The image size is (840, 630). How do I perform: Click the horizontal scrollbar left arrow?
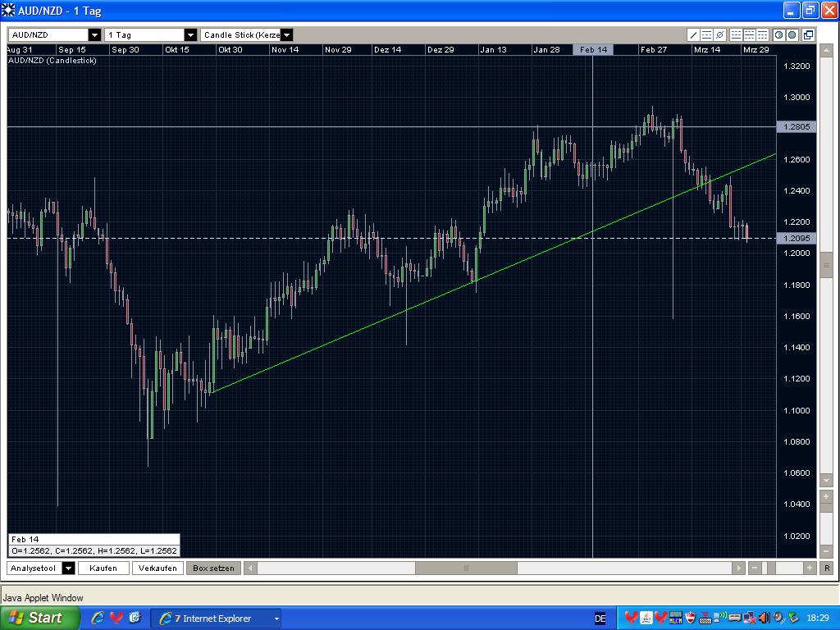click(251, 568)
